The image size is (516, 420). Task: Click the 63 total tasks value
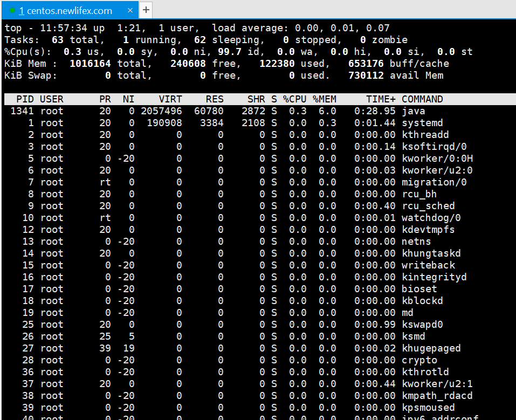click(58, 40)
